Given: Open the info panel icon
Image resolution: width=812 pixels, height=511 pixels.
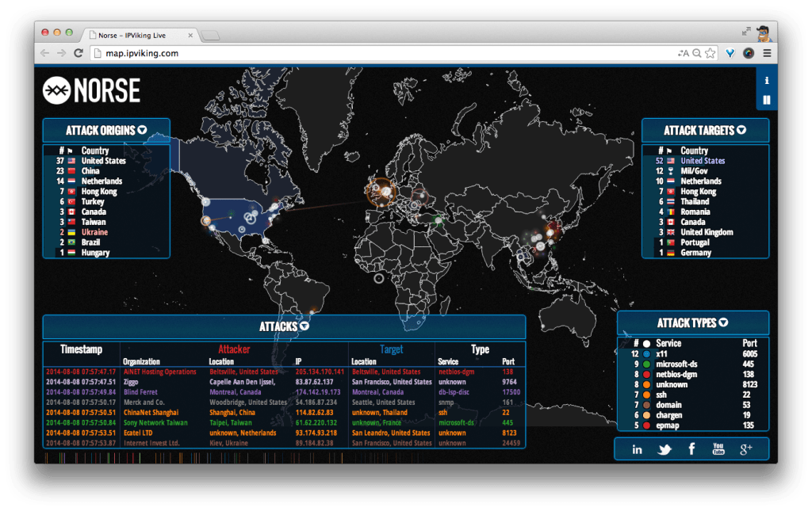Looking at the screenshot, I should point(766,81).
